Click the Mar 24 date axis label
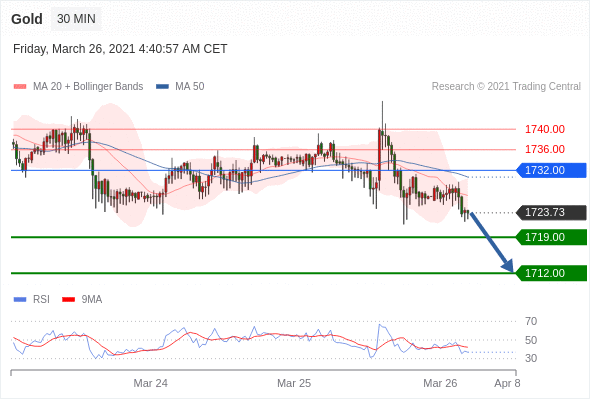The height and width of the screenshot is (400, 590). [151, 383]
